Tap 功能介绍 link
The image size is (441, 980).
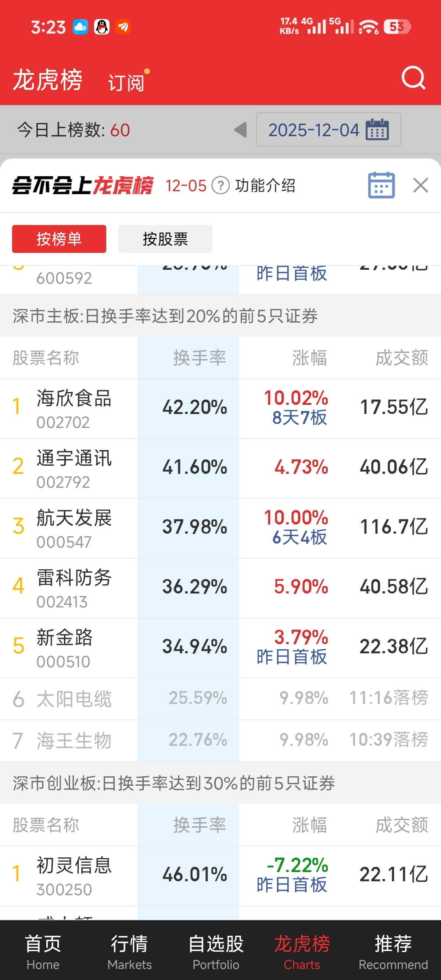[x=265, y=186]
